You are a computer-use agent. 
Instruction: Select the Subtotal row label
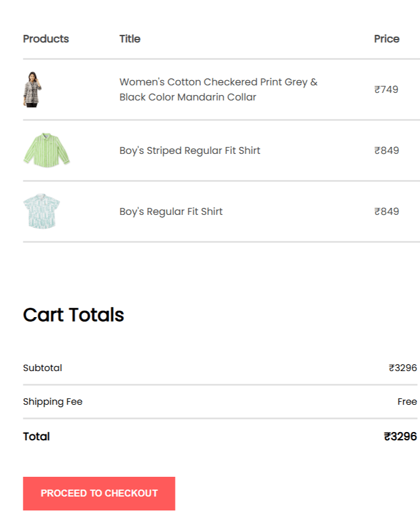point(42,368)
